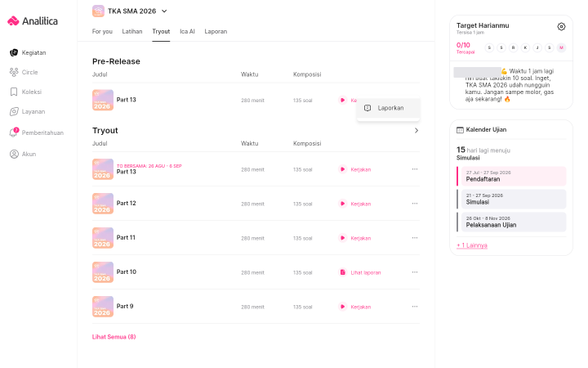This screenshot has height=368, width=588.
Task: Click the Pre-Release section heading
Action: [x=116, y=61]
